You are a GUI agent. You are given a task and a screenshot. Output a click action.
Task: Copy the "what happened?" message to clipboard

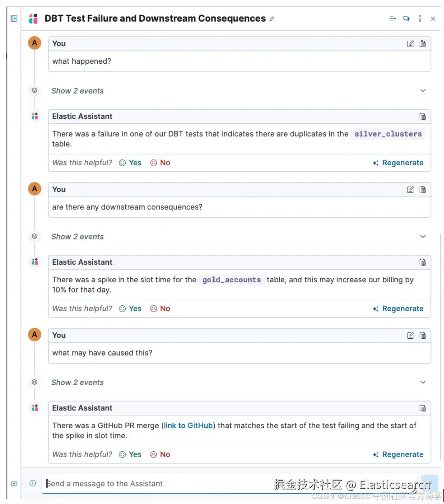point(422,44)
